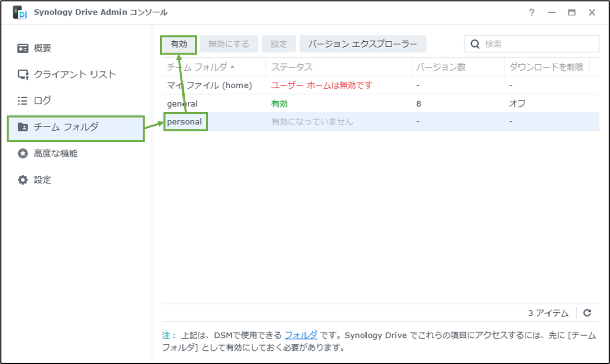
Task: Sort by ダウンロードを制限 column header
Action: click(x=546, y=67)
